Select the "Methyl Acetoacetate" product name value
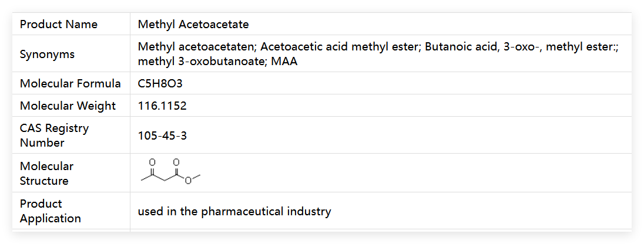The width and height of the screenshot is (644, 244). [193, 25]
